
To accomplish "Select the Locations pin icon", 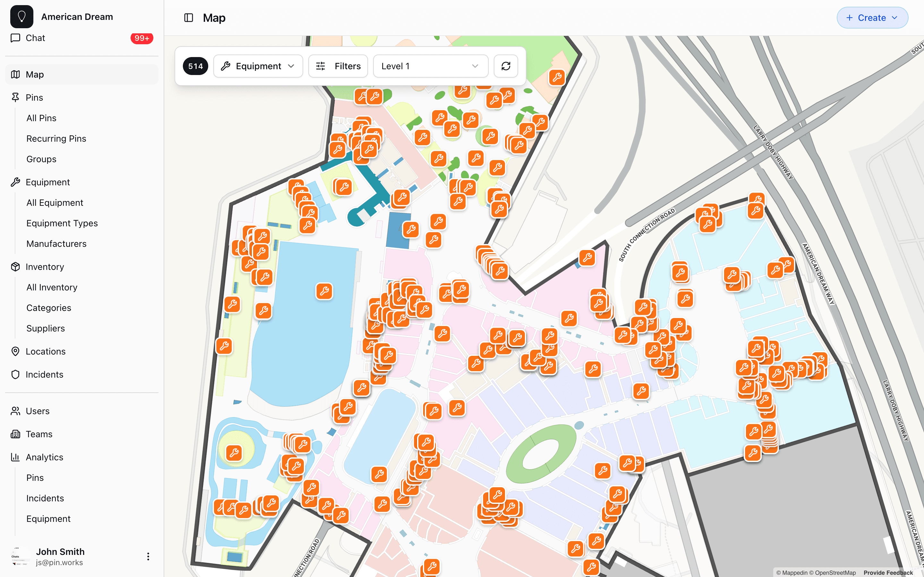I will 15,351.
